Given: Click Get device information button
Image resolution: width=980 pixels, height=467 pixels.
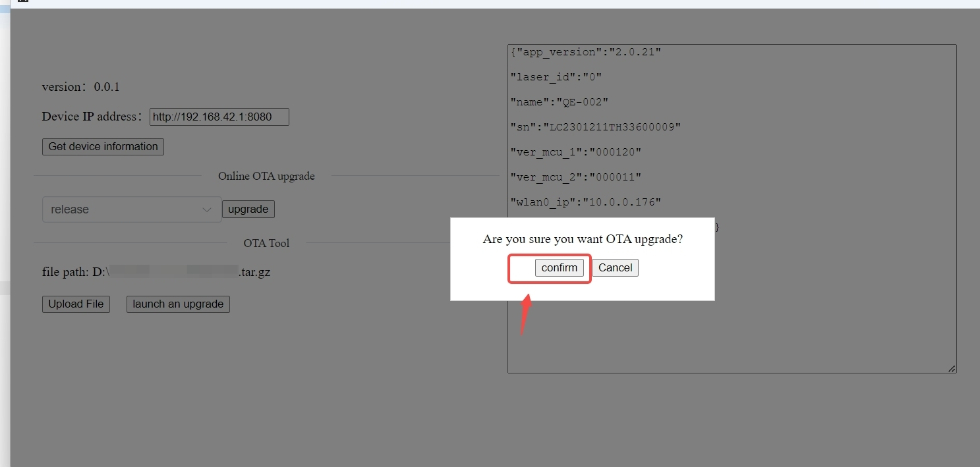Looking at the screenshot, I should pos(103,146).
